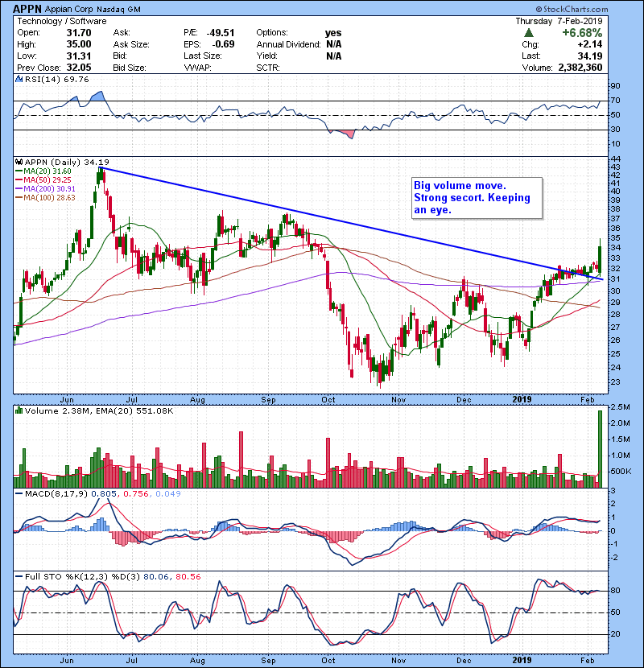
Task: Click the Chg value +2.14
Action: coord(590,44)
